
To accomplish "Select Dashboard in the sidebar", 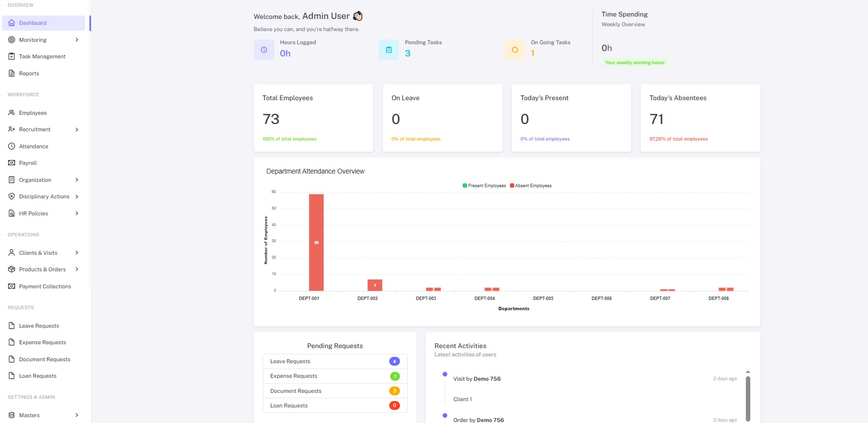I will pyautogui.click(x=33, y=23).
